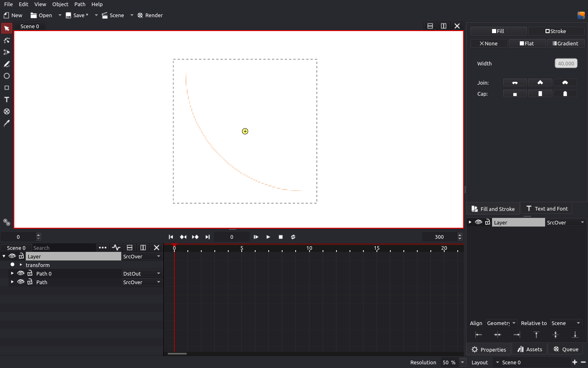Toggle lock on Path 0 layer

(30, 274)
